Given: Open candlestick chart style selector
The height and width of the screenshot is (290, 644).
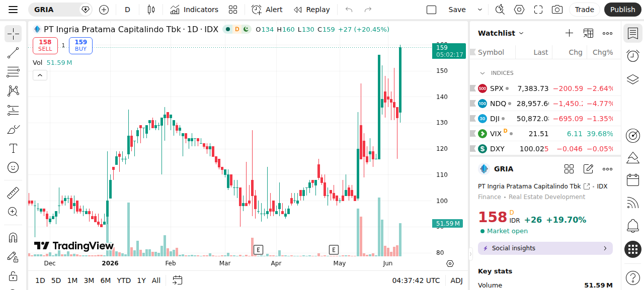Looking at the screenshot, I should [151, 10].
